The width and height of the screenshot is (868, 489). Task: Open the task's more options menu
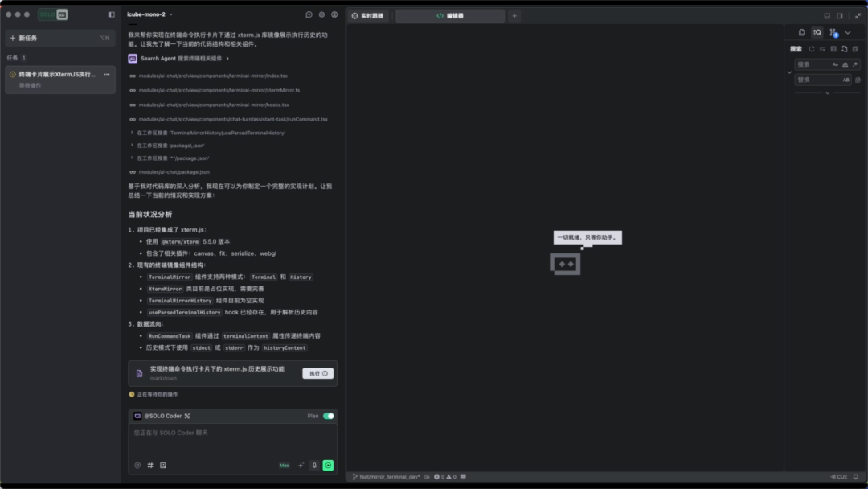click(x=107, y=74)
